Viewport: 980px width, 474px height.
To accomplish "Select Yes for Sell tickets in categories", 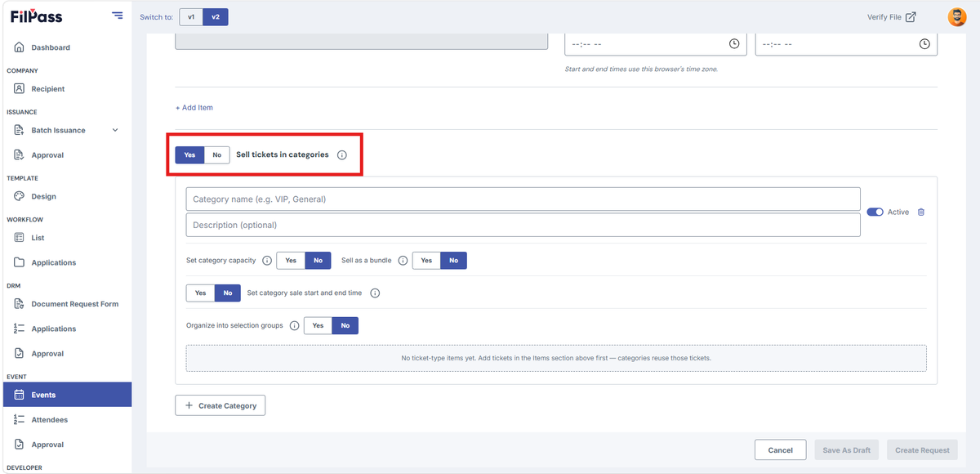I will coord(189,154).
